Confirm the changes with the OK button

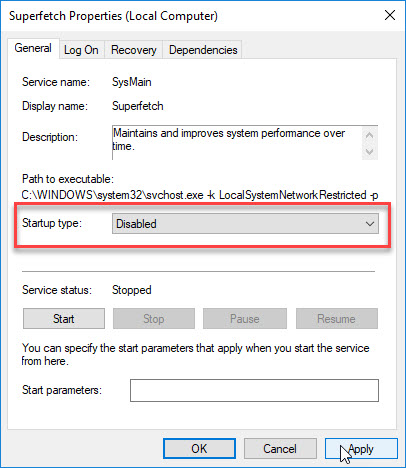[x=199, y=449]
